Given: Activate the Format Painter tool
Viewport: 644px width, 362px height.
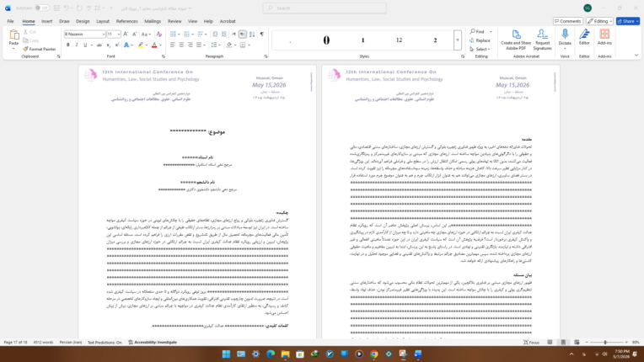Looking at the screenshot, I should point(40,49).
